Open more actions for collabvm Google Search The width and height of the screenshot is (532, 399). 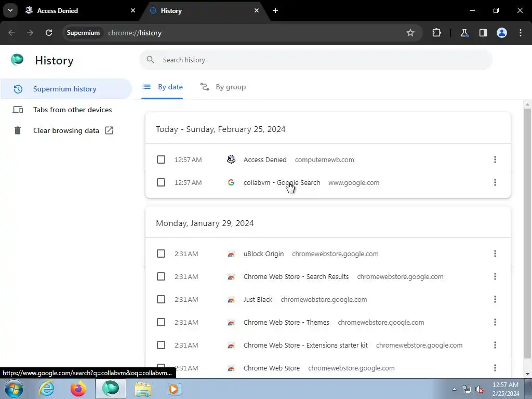495,182
